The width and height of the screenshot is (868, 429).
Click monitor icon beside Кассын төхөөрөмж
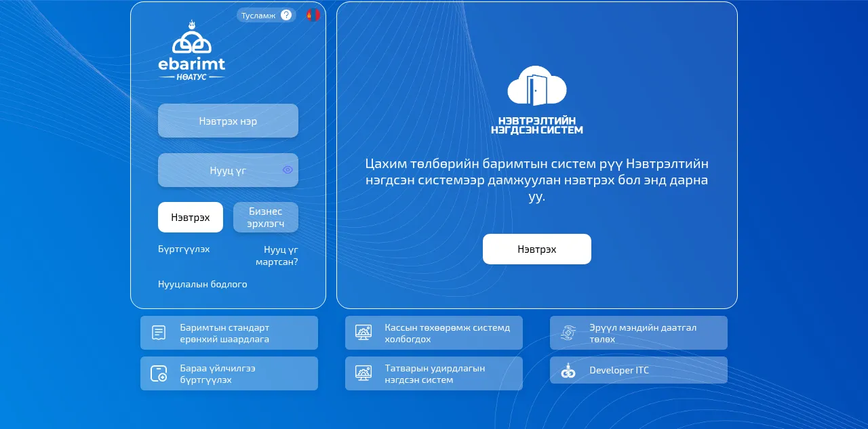(x=363, y=333)
